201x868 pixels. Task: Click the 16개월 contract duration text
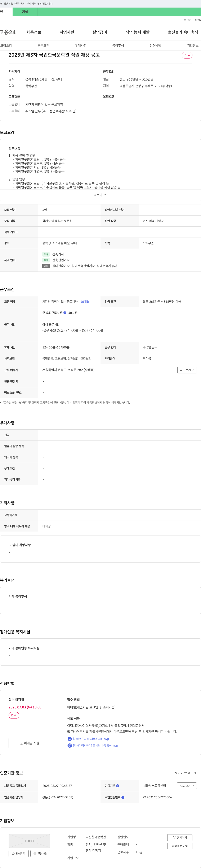(x=85, y=301)
